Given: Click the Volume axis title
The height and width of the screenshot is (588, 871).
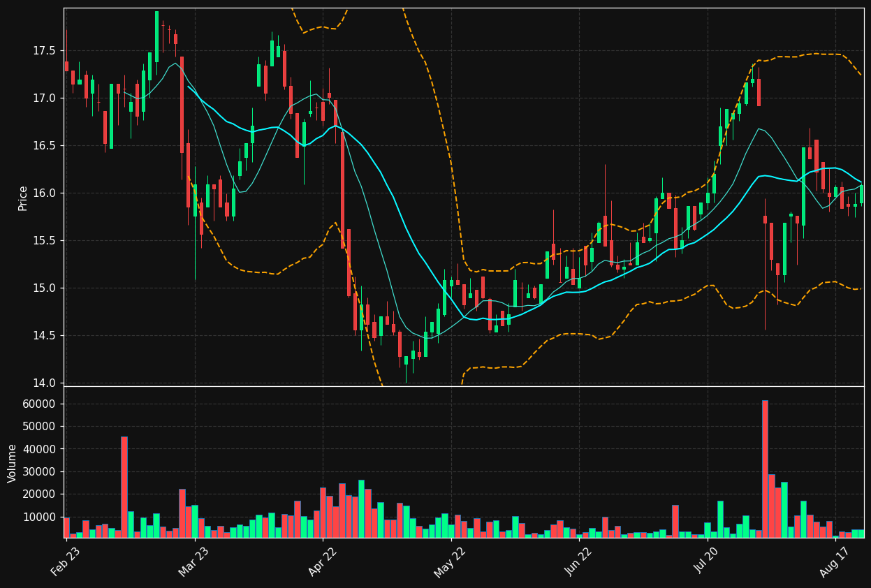Looking at the screenshot, I should click(x=13, y=463).
